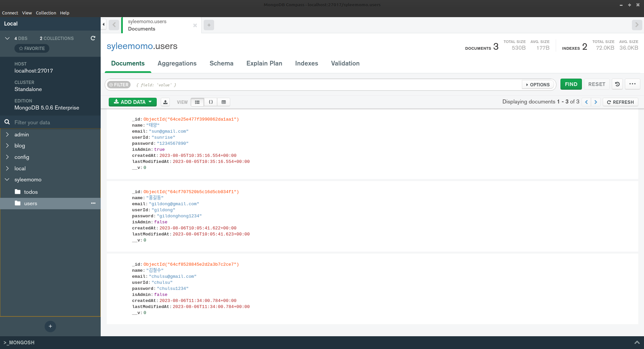Go to the next tab with forward arrow
This screenshot has height=349, width=644.
pyautogui.click(x=637, y=25)
